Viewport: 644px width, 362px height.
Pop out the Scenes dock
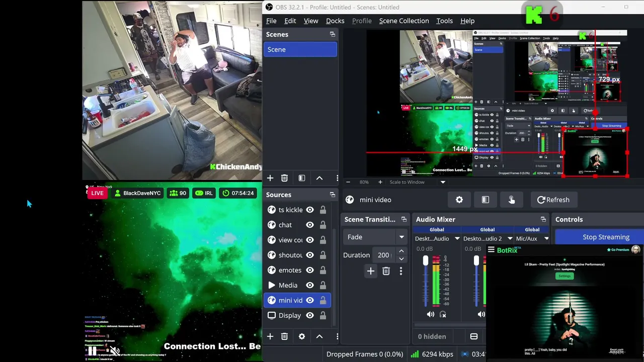[x=333, y=34]
